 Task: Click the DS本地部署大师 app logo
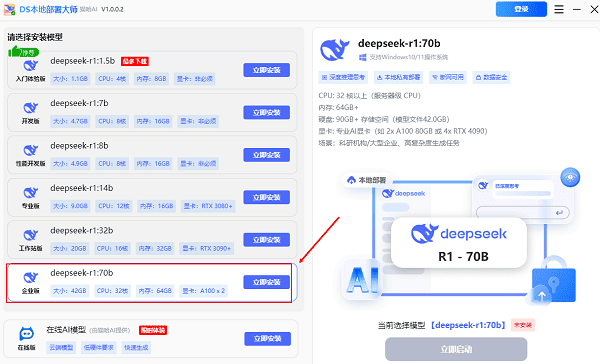coord(10,9)
